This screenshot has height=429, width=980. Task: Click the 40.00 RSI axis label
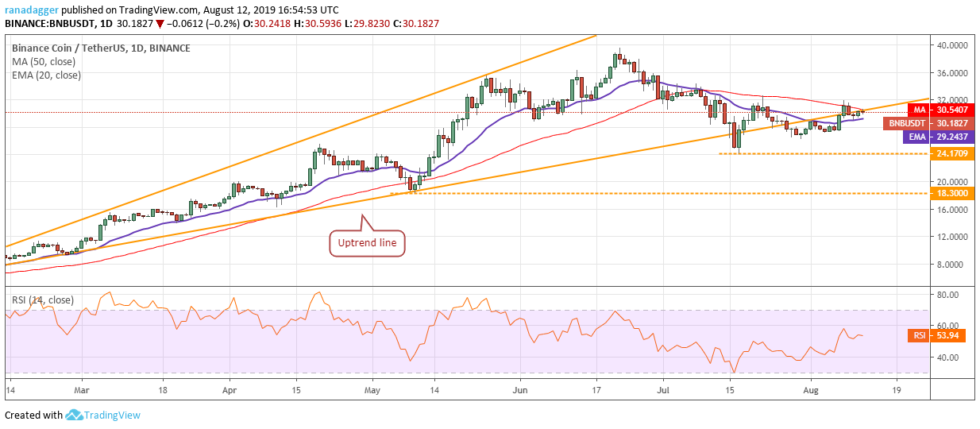coord(946,357)
